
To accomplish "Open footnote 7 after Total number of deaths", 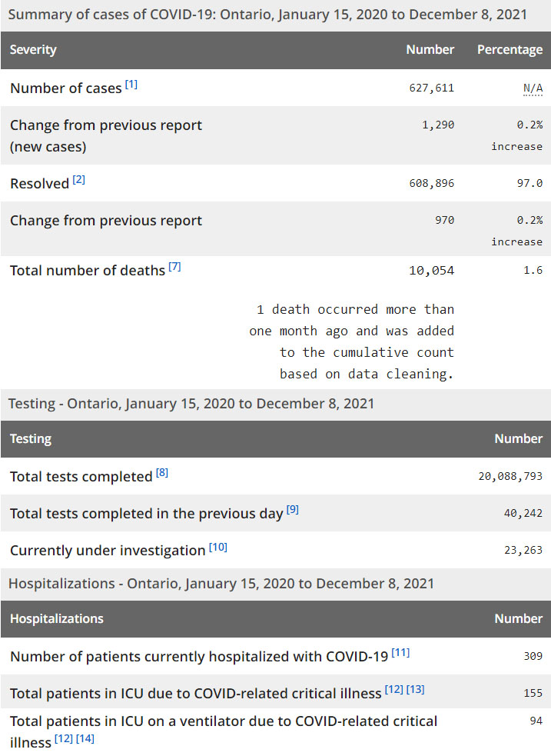I will (174, 267).
